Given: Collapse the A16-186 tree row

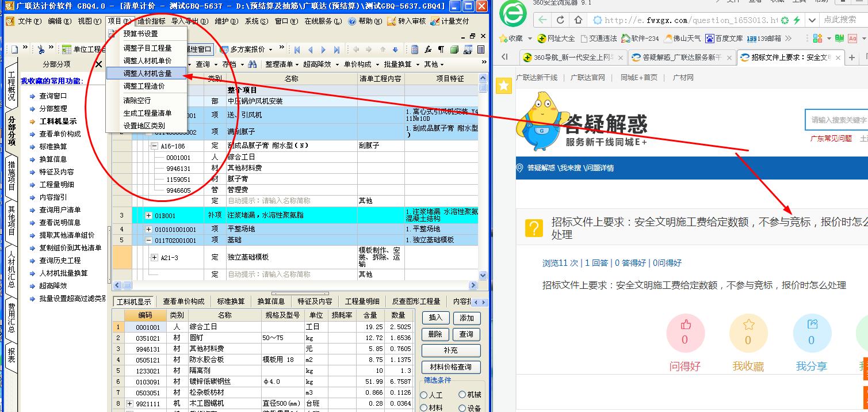Looking at the screenshot, I should pyautogui.click(x=154, y=146).
